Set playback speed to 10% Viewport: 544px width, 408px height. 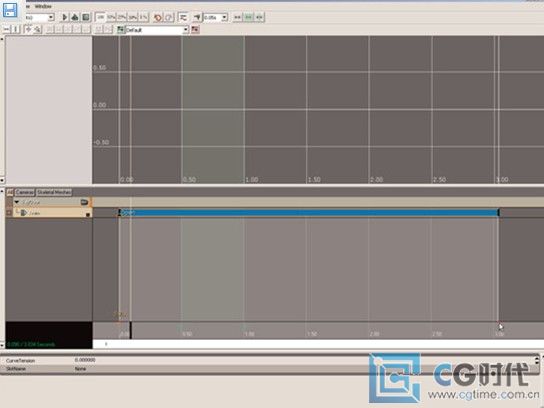point(132,17)
